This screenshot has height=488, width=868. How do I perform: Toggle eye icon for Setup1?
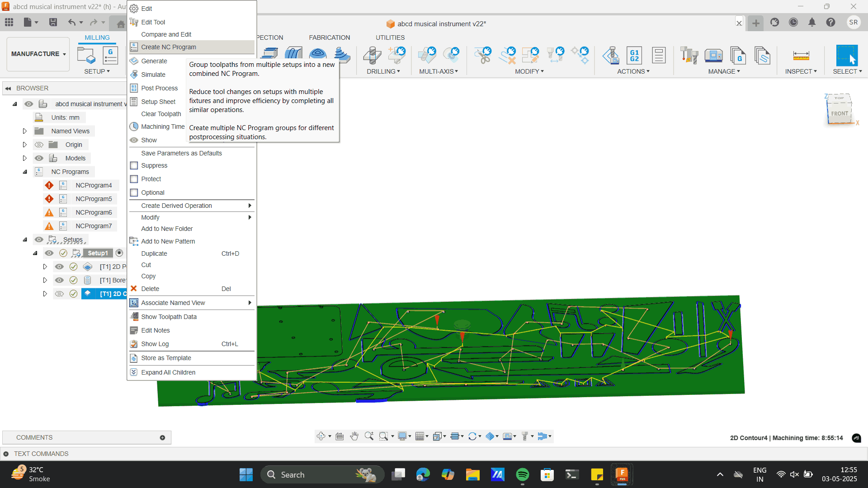[x=49, y=253]
